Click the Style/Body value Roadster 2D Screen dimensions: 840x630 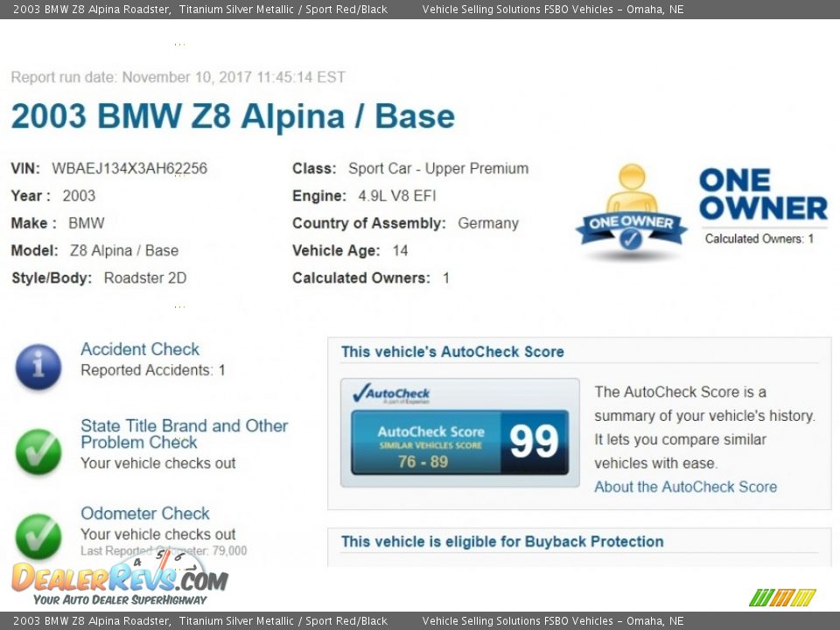tap(145, 277)
